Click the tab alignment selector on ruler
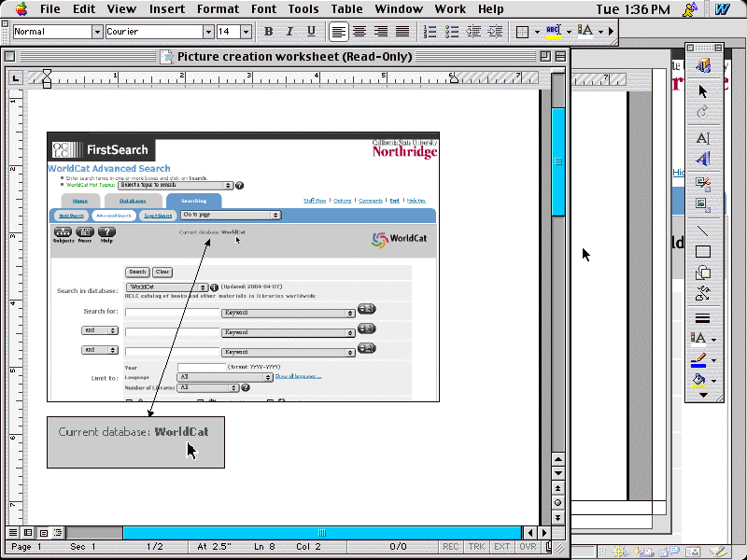The image size is (747, 560). [15, 77]
